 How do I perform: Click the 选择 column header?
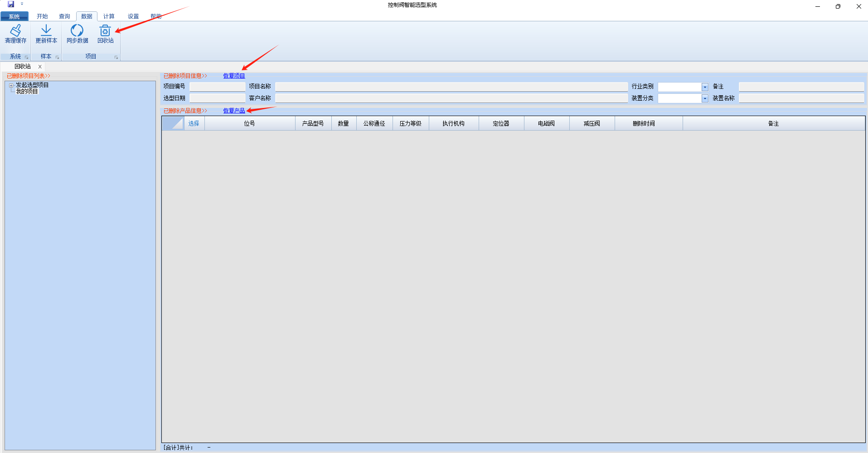[x=194, y=123]
